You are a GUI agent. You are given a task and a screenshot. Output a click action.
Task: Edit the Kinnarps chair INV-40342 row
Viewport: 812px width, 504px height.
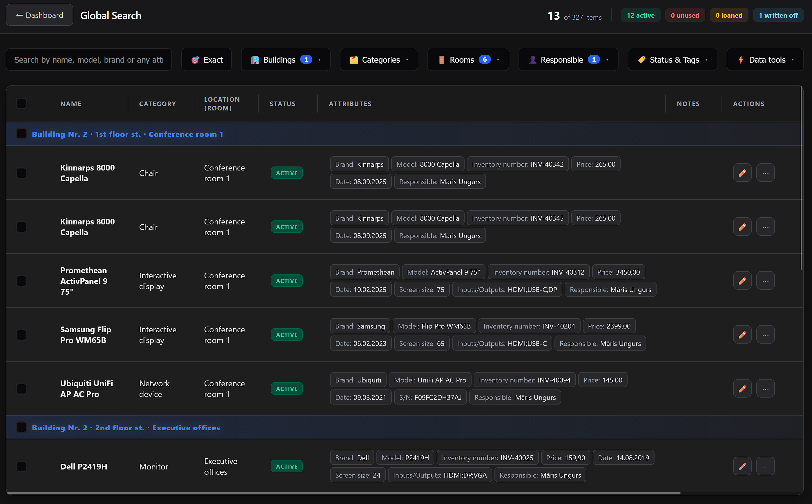(x=742, y=173)
